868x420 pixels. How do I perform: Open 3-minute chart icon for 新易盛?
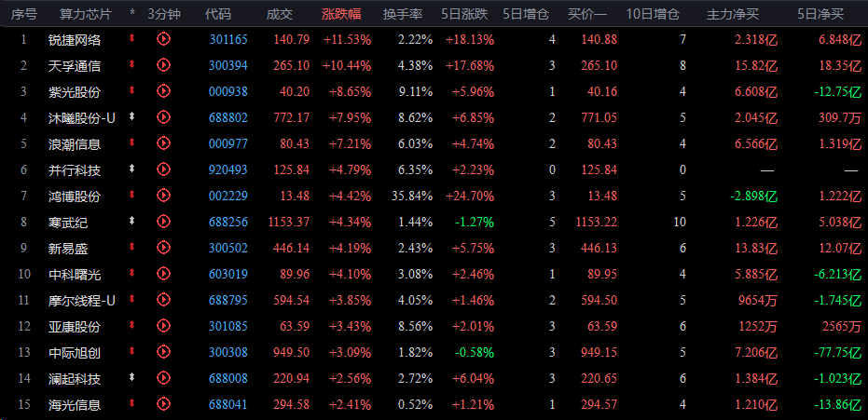163,247
